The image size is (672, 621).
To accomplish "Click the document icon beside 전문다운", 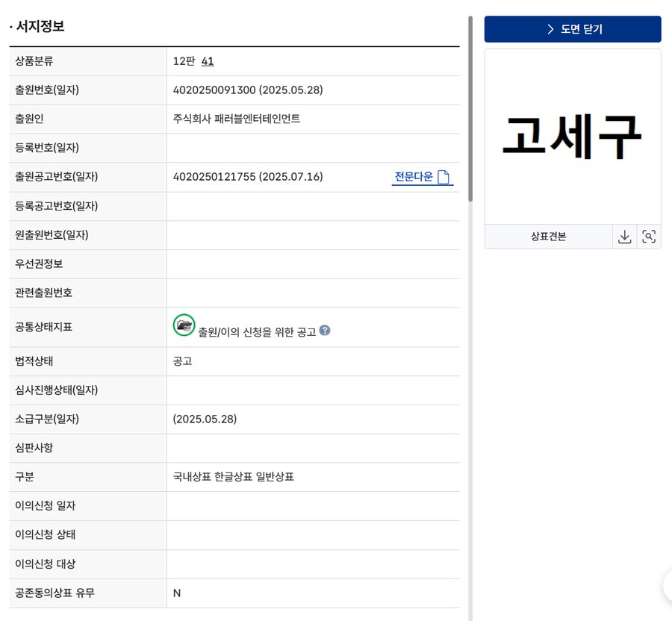I will [444, 177].
